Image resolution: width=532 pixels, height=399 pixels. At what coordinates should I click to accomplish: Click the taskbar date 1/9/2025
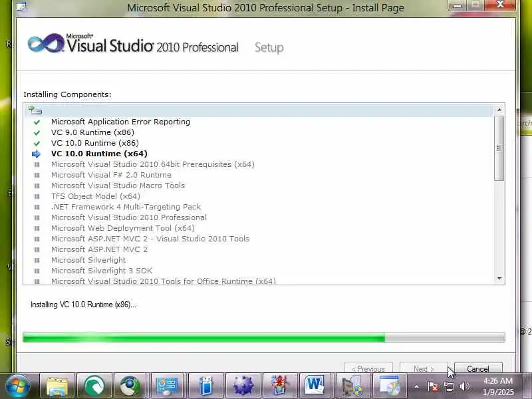(498, 392)
